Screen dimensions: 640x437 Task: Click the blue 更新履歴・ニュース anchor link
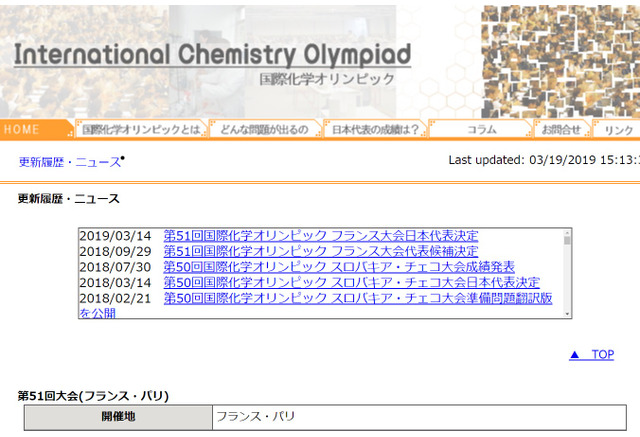pos(70,162)
